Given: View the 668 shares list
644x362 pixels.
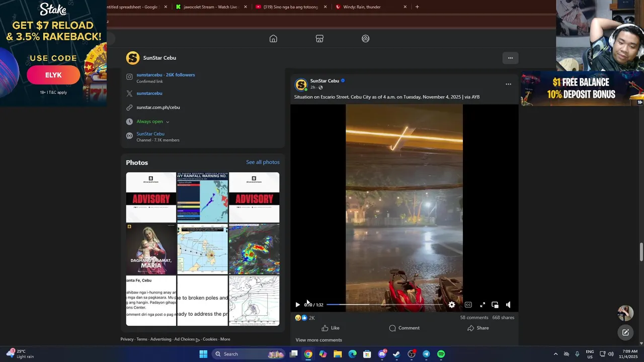Looking at the screenshot, I should click(503, 318).
